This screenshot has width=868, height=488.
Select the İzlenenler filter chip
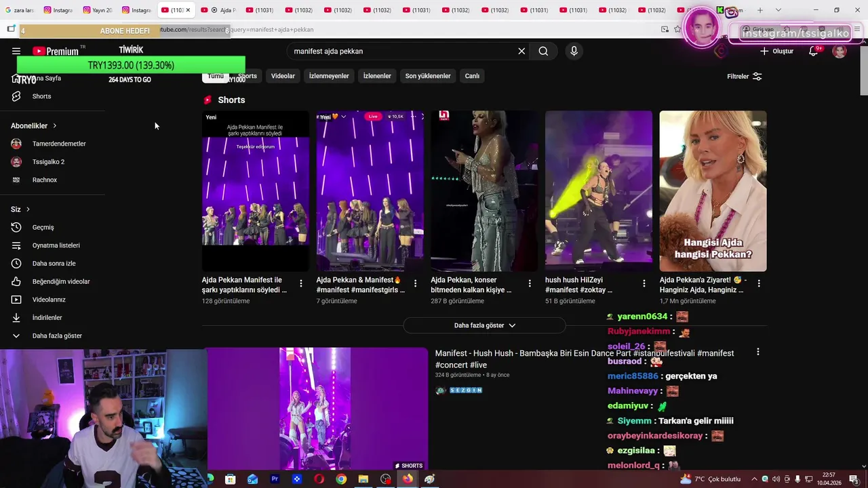377,76
